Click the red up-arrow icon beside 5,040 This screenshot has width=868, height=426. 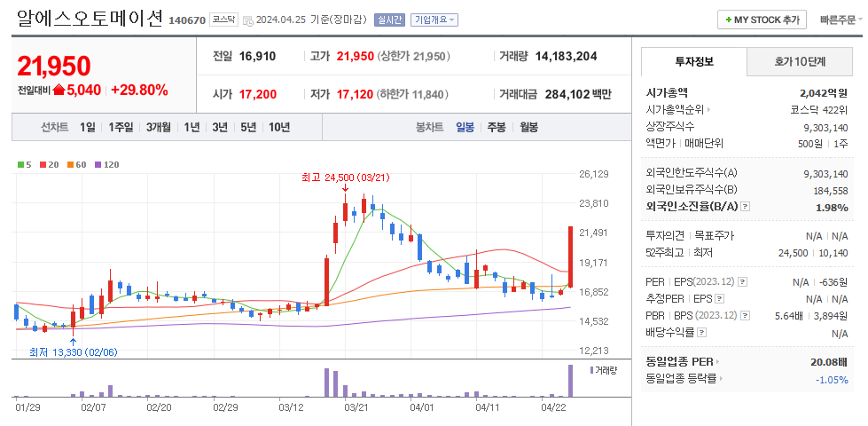click(x=59, y=91)
